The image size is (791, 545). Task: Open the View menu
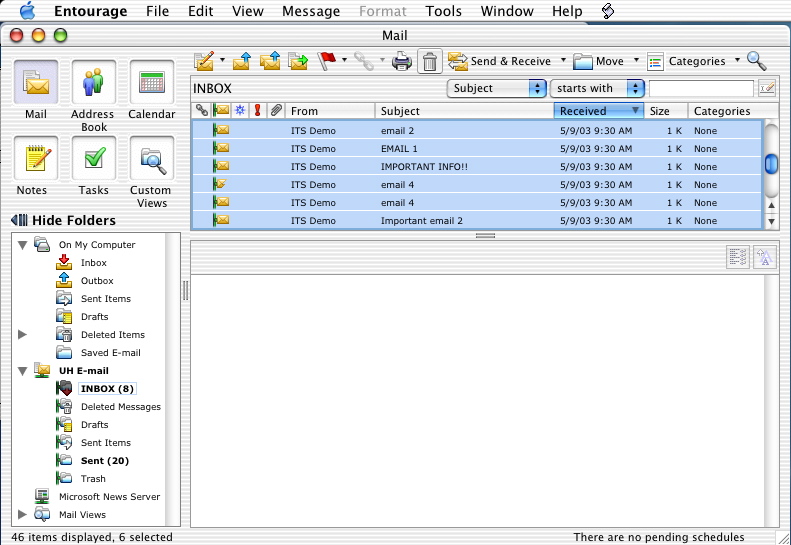(x=248, y=11)
